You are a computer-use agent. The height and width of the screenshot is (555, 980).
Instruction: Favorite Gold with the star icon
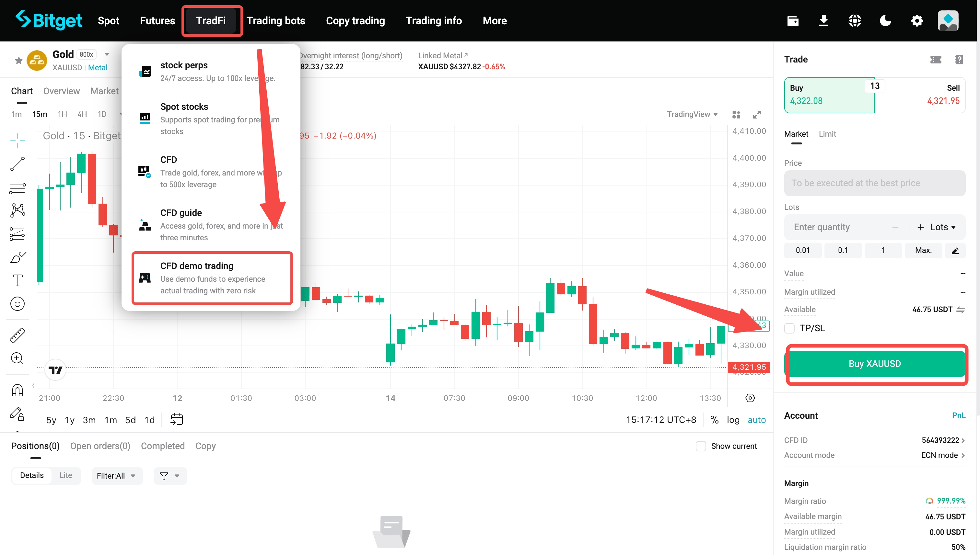[x=18, y=60]
